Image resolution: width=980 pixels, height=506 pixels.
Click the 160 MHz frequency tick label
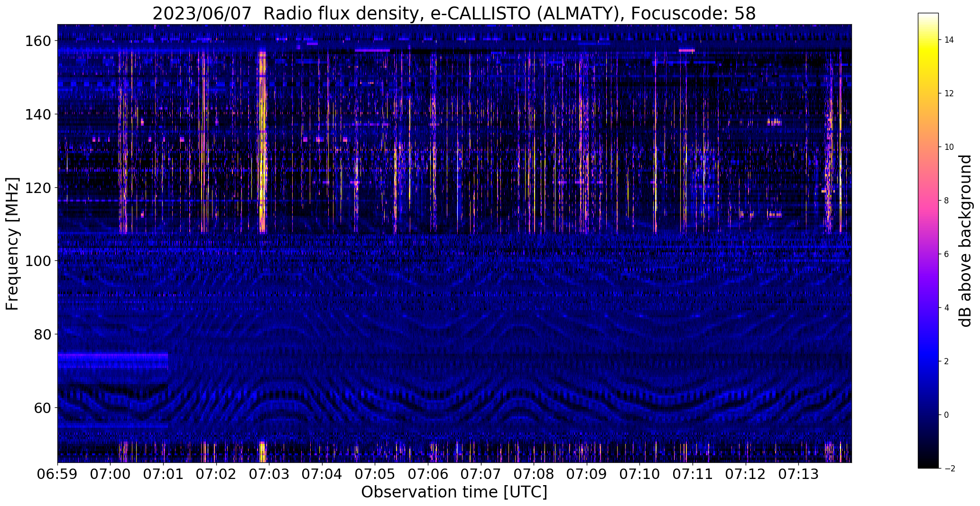click(37, 41)
